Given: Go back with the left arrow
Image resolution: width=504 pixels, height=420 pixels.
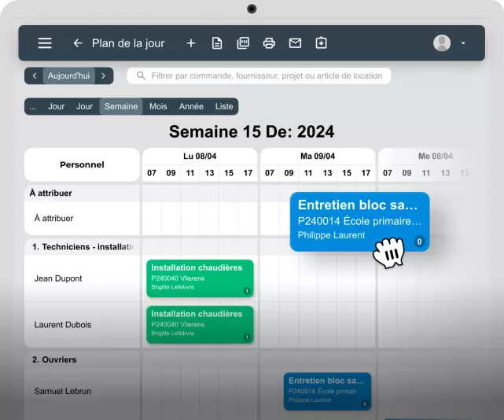Looking at the screenshot, I should point(78,43).
